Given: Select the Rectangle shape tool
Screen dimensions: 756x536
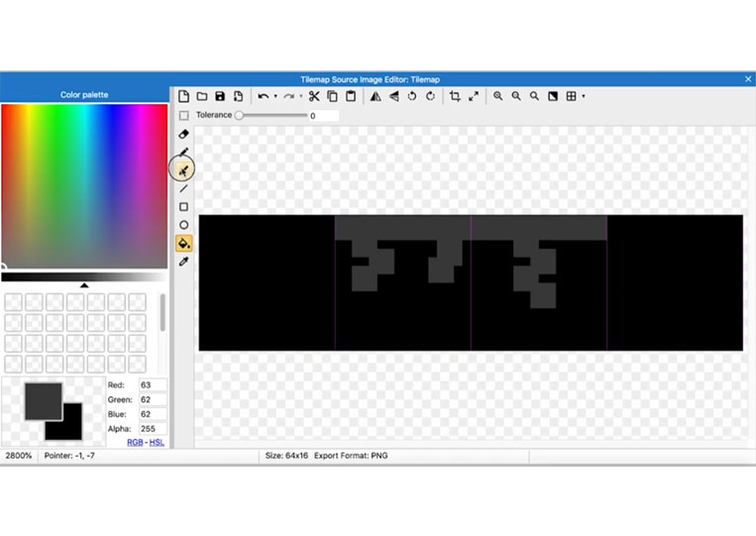Looking at the screenshot, I should click(183, 207).
